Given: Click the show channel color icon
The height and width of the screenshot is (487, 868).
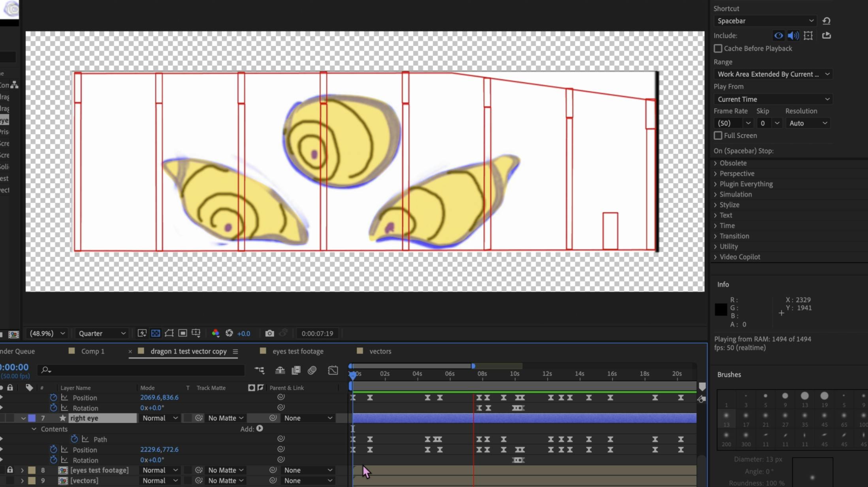Looking at the screenshot, I should (215, 333).
